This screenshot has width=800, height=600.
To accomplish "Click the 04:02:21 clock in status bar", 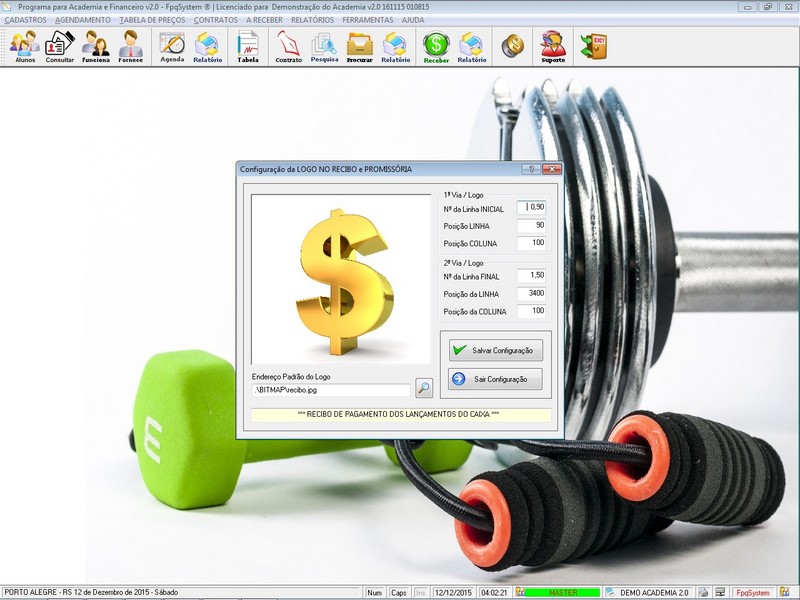I will [494, 592].
